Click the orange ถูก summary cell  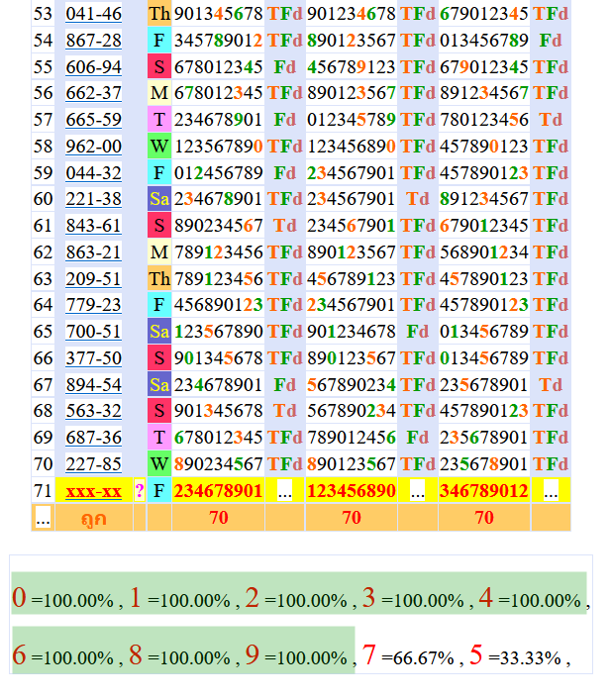(93, 517)
